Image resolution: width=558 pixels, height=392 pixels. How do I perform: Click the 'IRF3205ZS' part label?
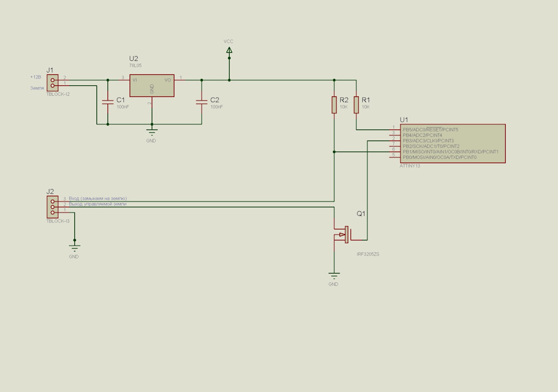pyautogui.click(x=368, y=254)
